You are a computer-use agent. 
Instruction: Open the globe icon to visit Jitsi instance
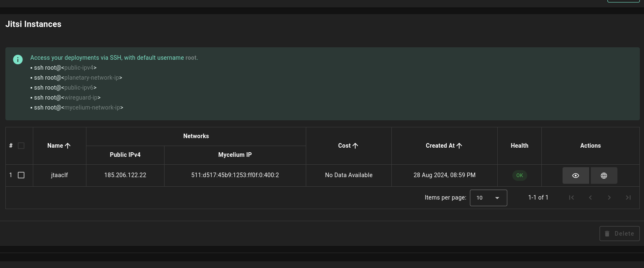pos(604,175)
